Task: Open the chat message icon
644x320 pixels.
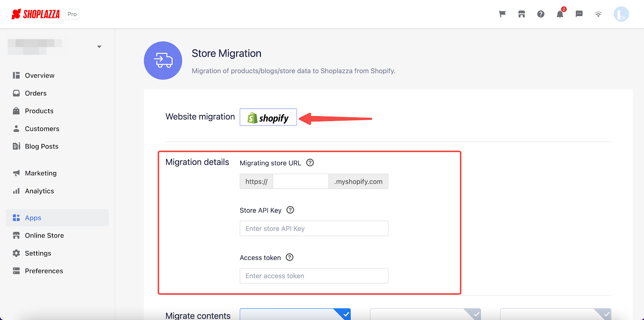Action: pyautogui.click(x=579, y=14)
